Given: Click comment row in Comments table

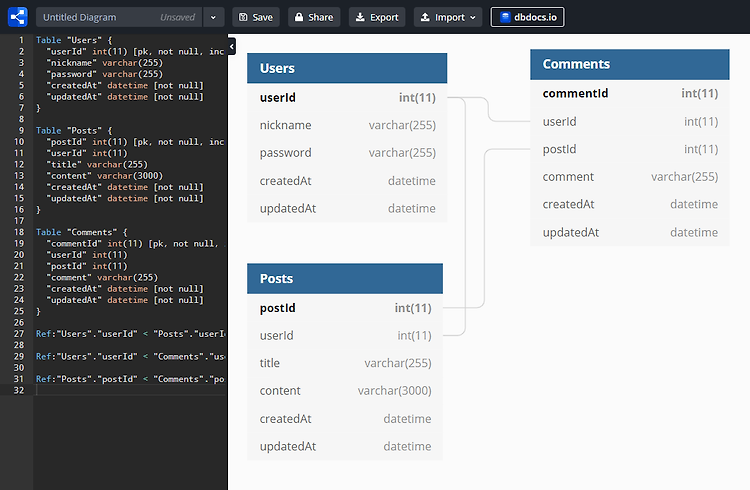Looking at the screenshot, I should tap(629, 177).
